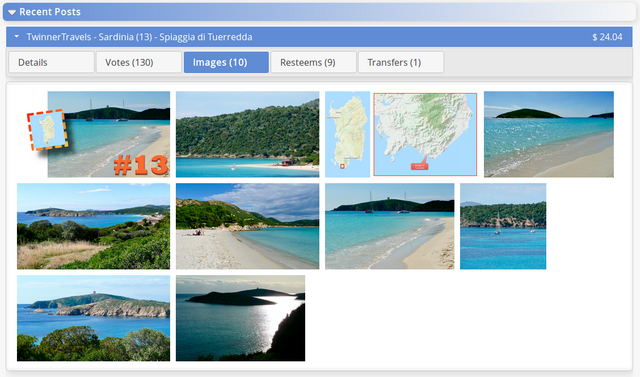Click the post title Spiaggia di Tuerredda

(205, 37)
